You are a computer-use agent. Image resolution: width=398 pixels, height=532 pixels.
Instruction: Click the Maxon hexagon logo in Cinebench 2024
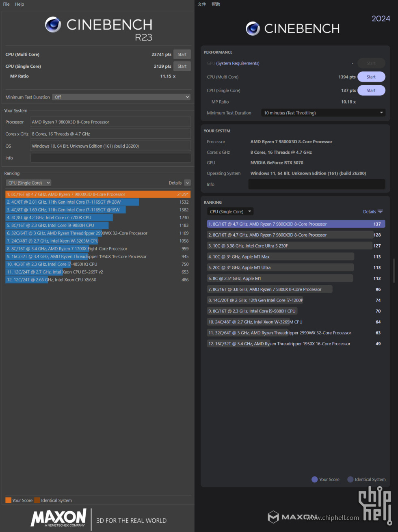coord(273,517)
